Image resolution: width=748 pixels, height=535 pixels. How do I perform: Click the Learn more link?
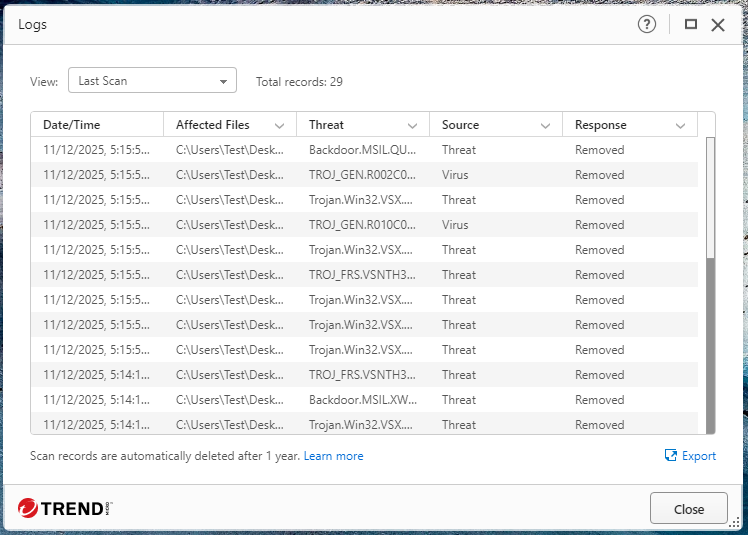tap(333, 456)
